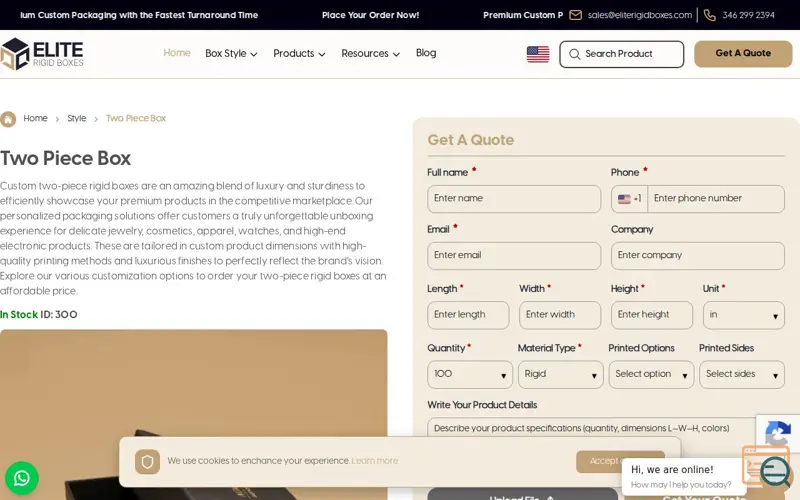Click the product details textarea
Viewport: 800px width, 500px height.
pyautogui.click(x=592, y=428)
